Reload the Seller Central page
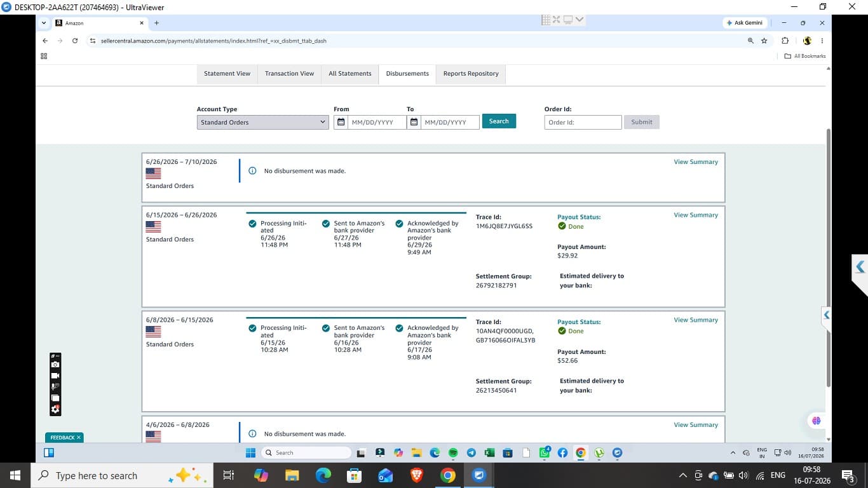Image resolution: width=868 pixels, height=488 pixels. coord(75,41)
